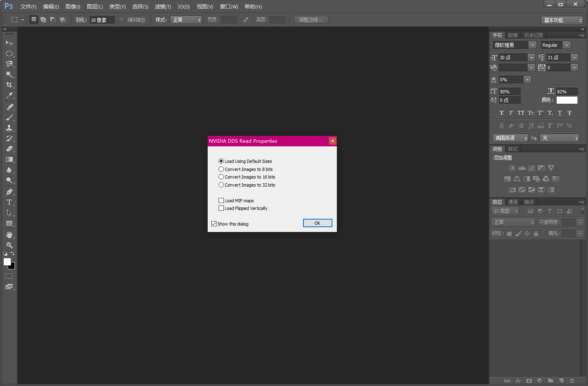Screen dimensions: 588x386
Task: Select the Eraser tool
Action: (x=9, y=149)
